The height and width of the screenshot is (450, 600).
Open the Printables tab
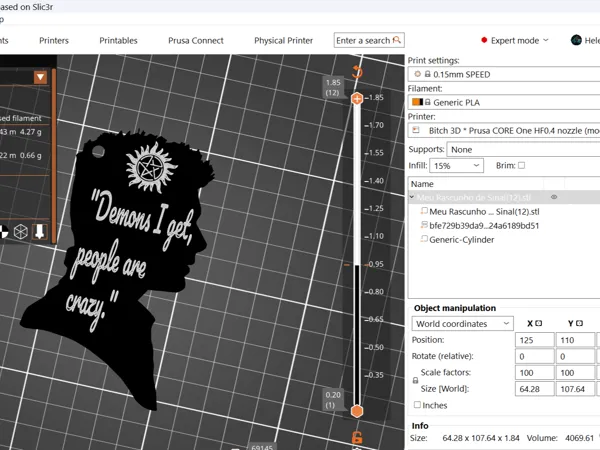pyautogui.click(x=118, y=41)
